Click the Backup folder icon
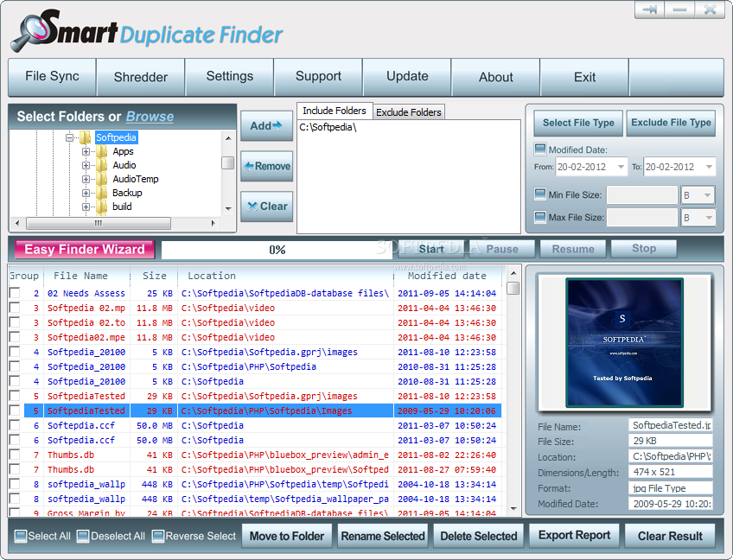 (101, 193)
